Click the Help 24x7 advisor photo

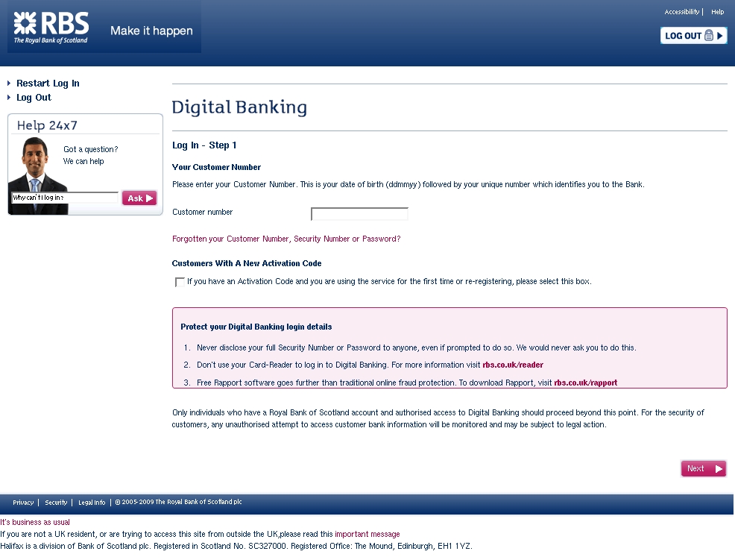pyautogui.click(x=34, y=166)
